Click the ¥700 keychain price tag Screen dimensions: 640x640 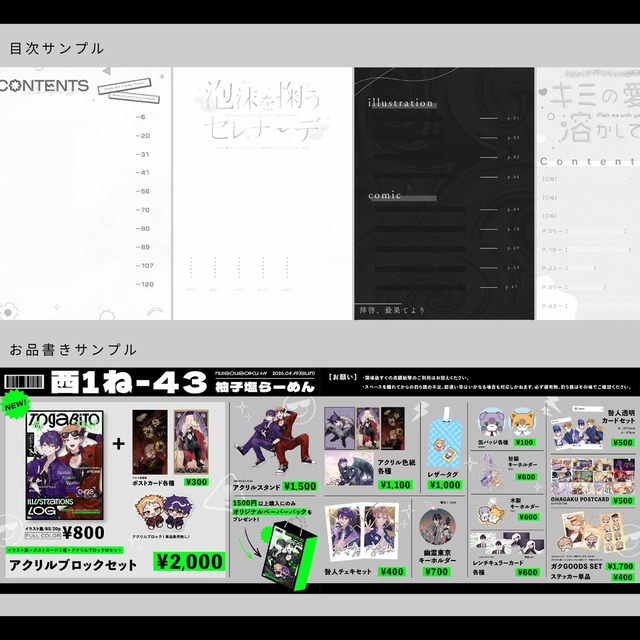tap(437, 572)
